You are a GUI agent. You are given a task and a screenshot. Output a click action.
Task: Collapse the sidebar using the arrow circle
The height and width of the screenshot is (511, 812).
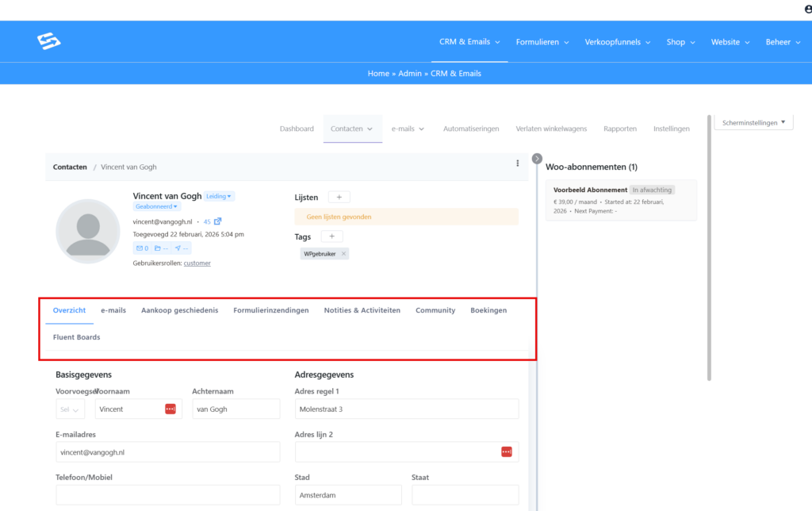(x=537, y=159)
